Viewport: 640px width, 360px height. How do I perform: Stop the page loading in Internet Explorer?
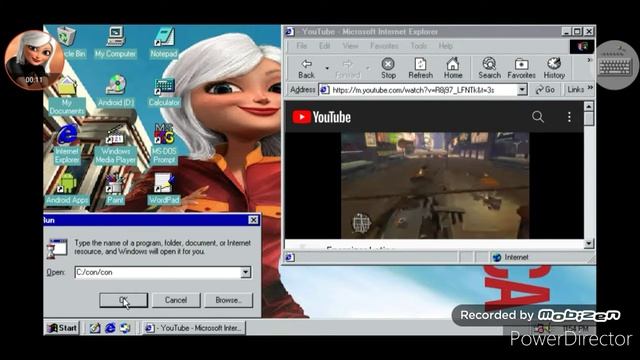click(x=388, y=69)
